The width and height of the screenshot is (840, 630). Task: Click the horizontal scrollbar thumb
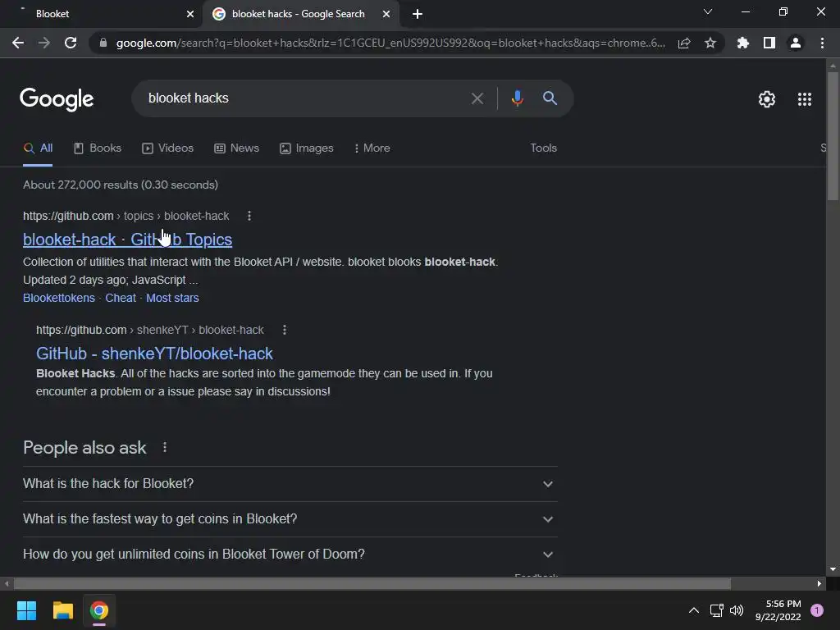(x=372, y=583)
